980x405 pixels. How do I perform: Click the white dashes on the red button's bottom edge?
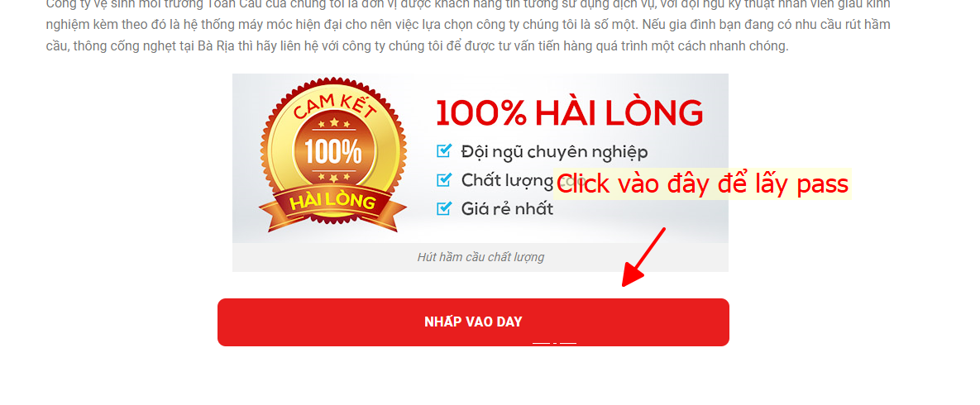click(x=554, y=342)
